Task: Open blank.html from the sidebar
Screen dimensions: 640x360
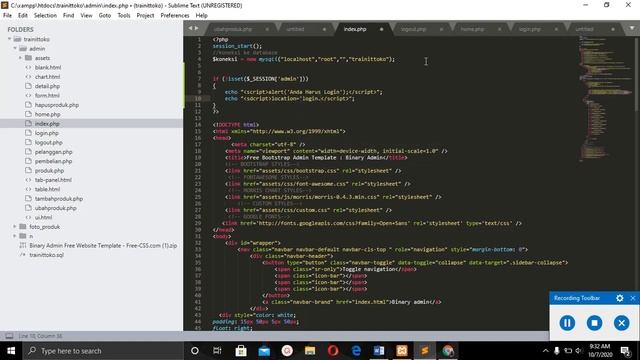Action: 48,67
